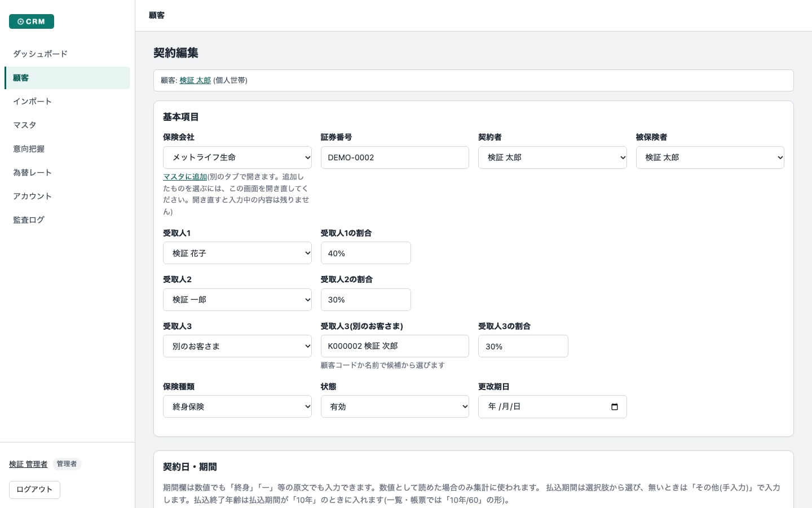
Task: Open the ダッシュボード menu item
Action: [x=67, y=54]
